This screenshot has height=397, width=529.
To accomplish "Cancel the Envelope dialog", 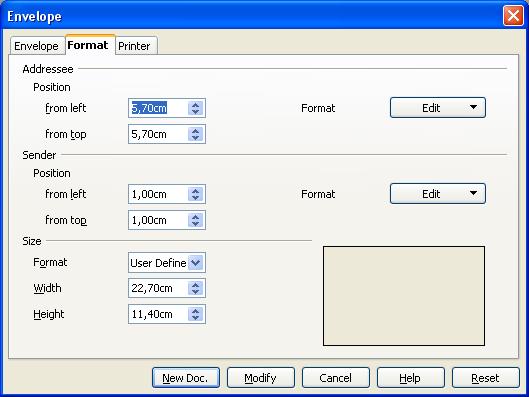I will tap(336, 378).
